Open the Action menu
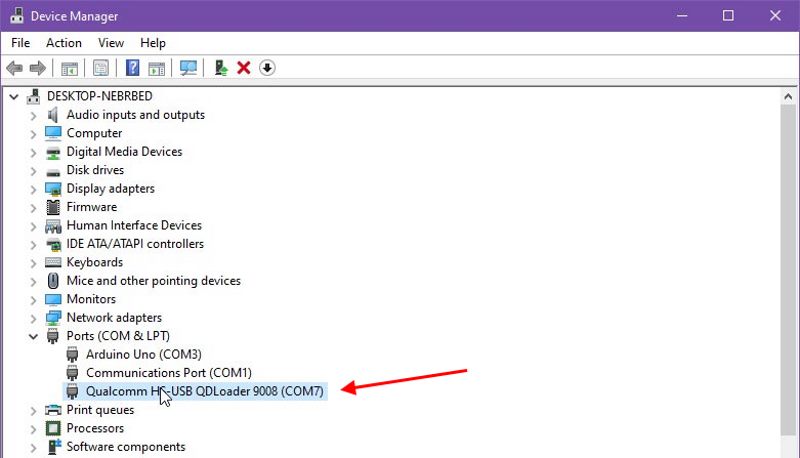The height and width of the screenshot is (458, 800). click(64, 43)
